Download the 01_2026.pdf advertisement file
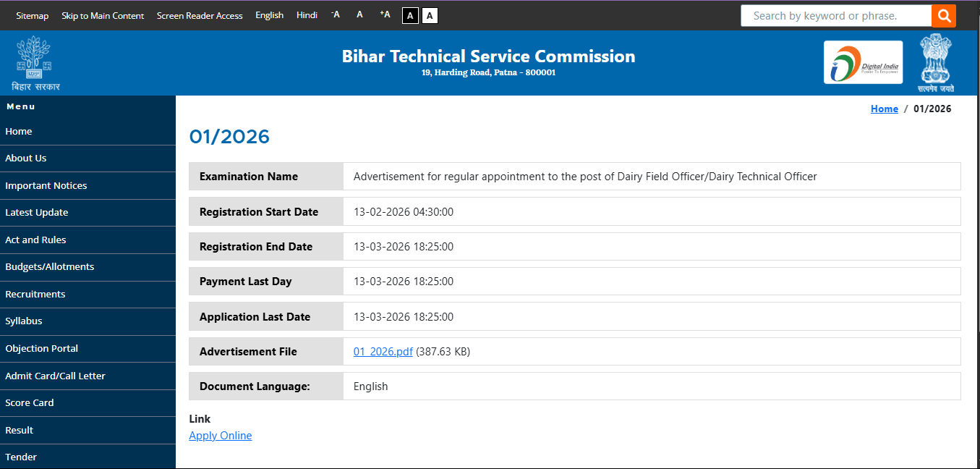This screenshot has height=469, width=980. pyautogui.click(x=383, y=351)
